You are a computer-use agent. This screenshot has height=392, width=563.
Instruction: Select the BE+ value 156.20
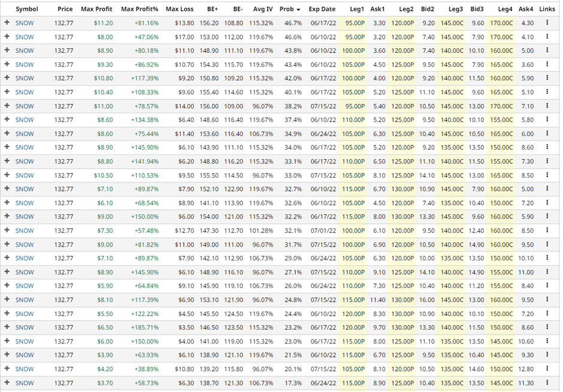pos(209,23)
